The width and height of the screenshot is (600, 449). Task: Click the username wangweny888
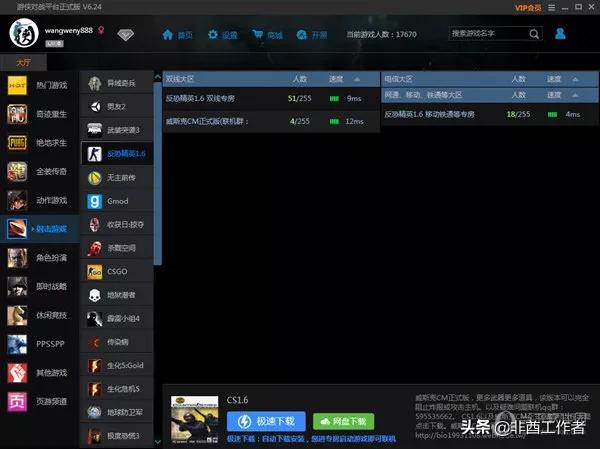click(x=68, y=30)
